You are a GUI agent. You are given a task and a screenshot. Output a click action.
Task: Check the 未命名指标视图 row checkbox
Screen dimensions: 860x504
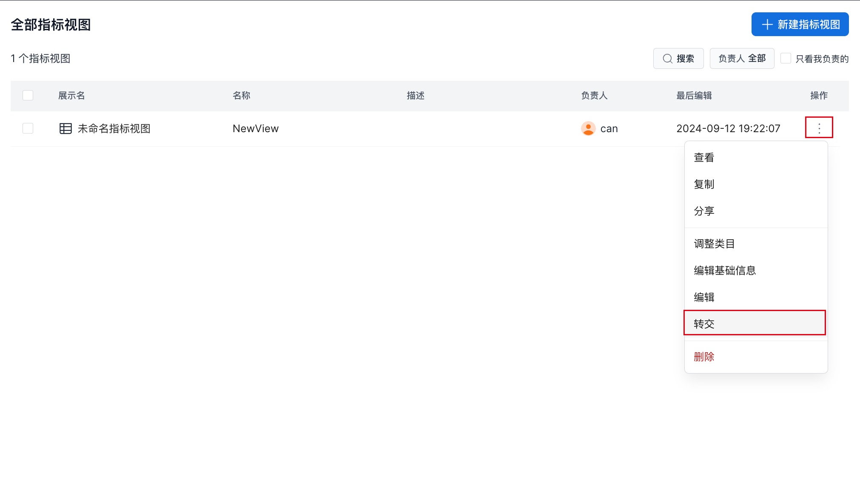pyautogui.click(x=28, y=128)
